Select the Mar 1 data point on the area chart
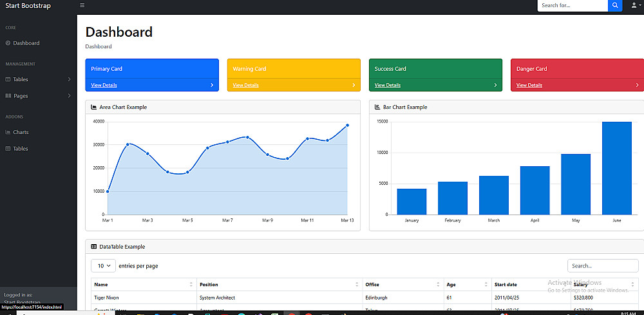This screenshot has width=644, height=315. click(108, 191)
